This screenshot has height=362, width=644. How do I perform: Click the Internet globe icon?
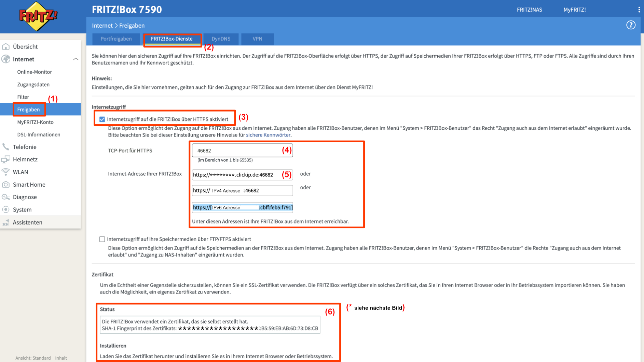[x=6, y=59]
